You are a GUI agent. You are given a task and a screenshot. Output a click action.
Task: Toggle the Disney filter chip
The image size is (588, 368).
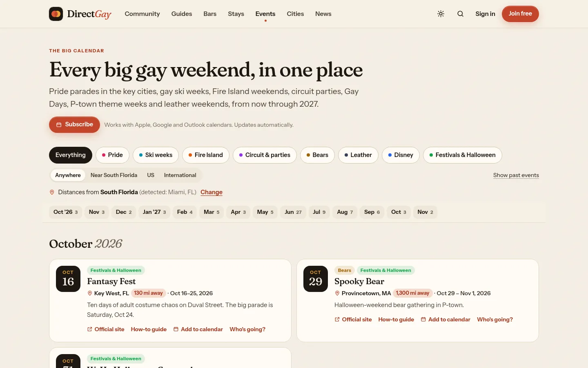tap(401, 155)
